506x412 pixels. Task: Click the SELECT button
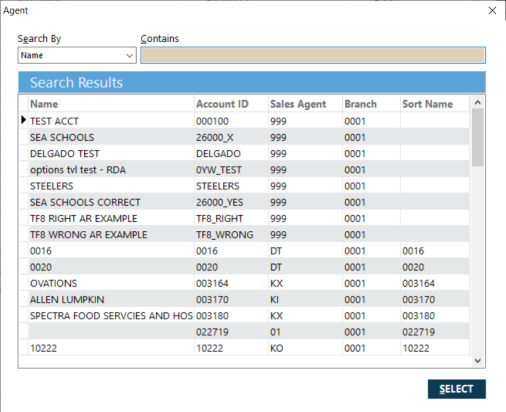click(x=457, y=389)
